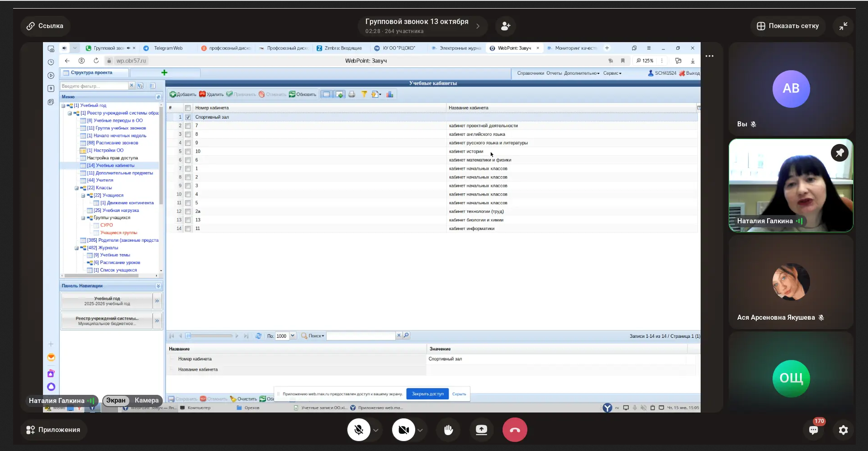Image resolution: width=868 pixels, height=451 pixels.
Task: Raise hand in the call
Action: 448,430
